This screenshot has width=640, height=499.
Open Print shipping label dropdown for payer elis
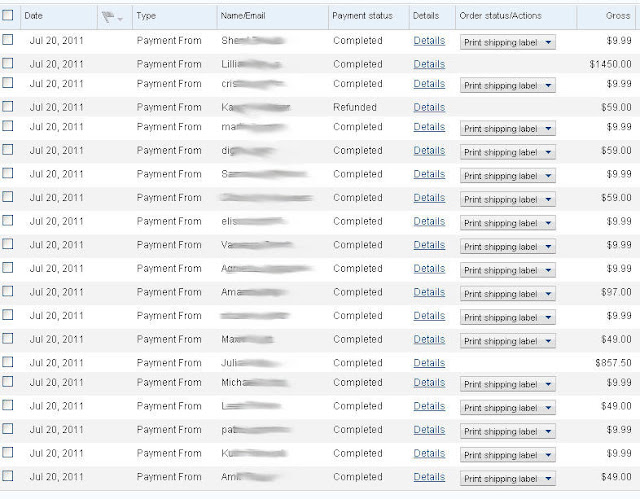(x=508, y=223)
